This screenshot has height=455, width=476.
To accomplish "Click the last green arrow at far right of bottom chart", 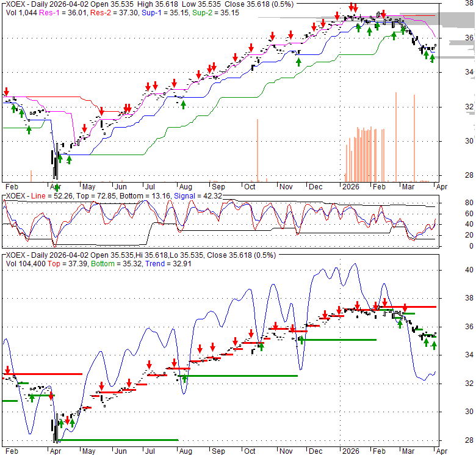I will (435, 346).
